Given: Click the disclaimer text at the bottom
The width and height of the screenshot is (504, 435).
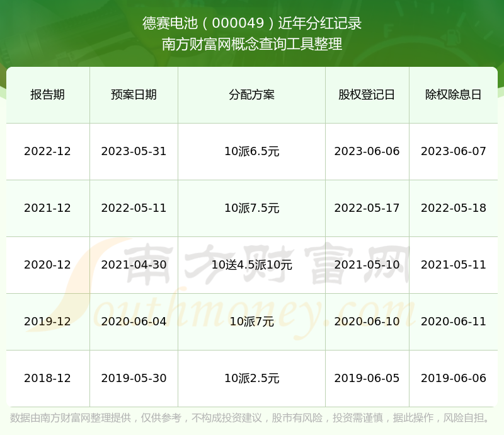Looking at the screenshot, I should tap(250, 418).
